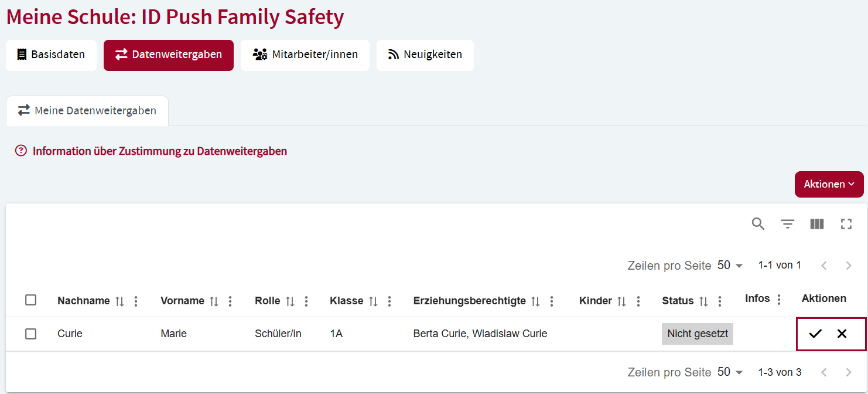The width and height of the screenshot is (868, 394).
Task: Expand the Aktionen dropdown button
Action: pos(829,184)
